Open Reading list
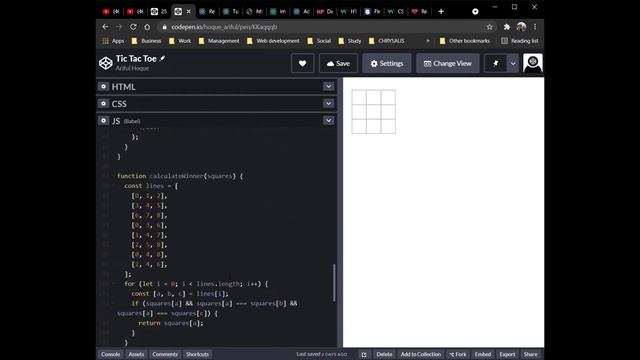This screenshot has width=640, height=360. (x=520, y=41)
